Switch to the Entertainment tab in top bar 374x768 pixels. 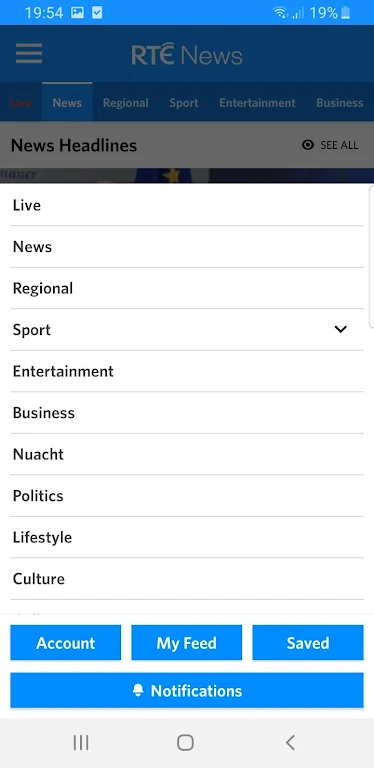point(257,103)
